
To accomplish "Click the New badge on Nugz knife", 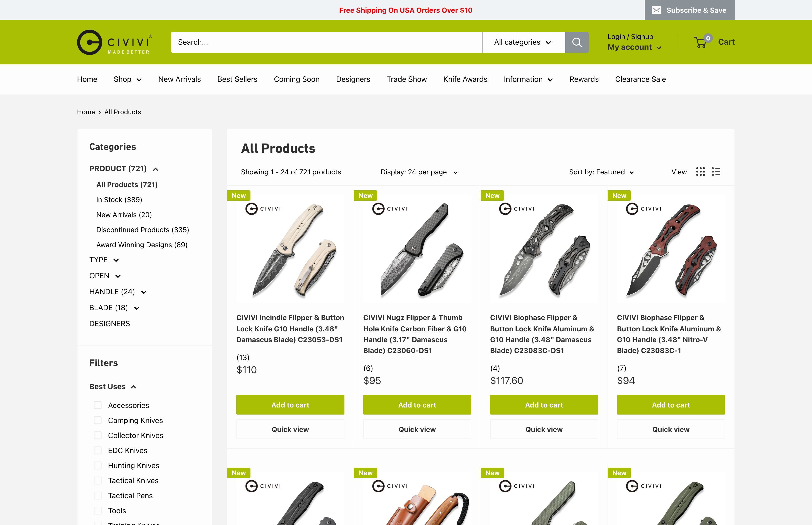I will point(365,196).
